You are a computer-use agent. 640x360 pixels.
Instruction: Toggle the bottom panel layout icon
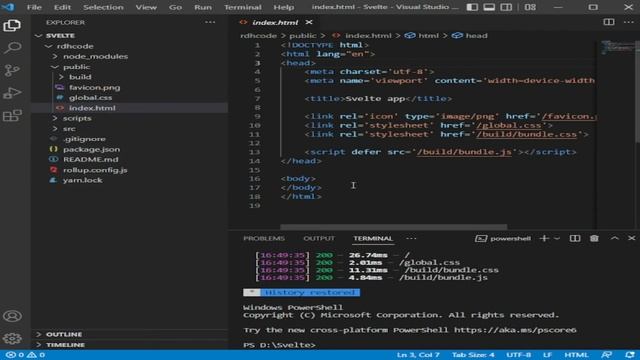tap(489, 7)
